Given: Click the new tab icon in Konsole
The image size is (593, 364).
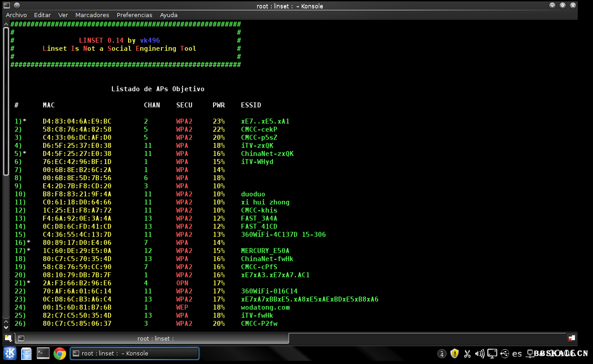Looking at the screenshot, I should pyautogui.click(x=8, y=338).
